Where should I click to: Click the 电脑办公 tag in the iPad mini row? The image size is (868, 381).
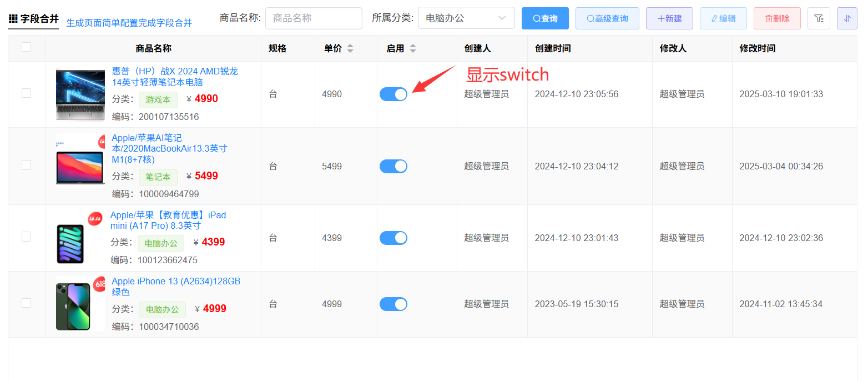(161, 243)
